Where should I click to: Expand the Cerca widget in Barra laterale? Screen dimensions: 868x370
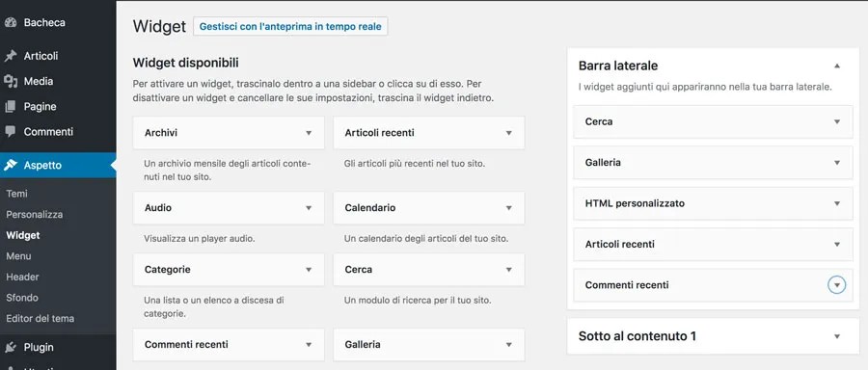(837, 121)
